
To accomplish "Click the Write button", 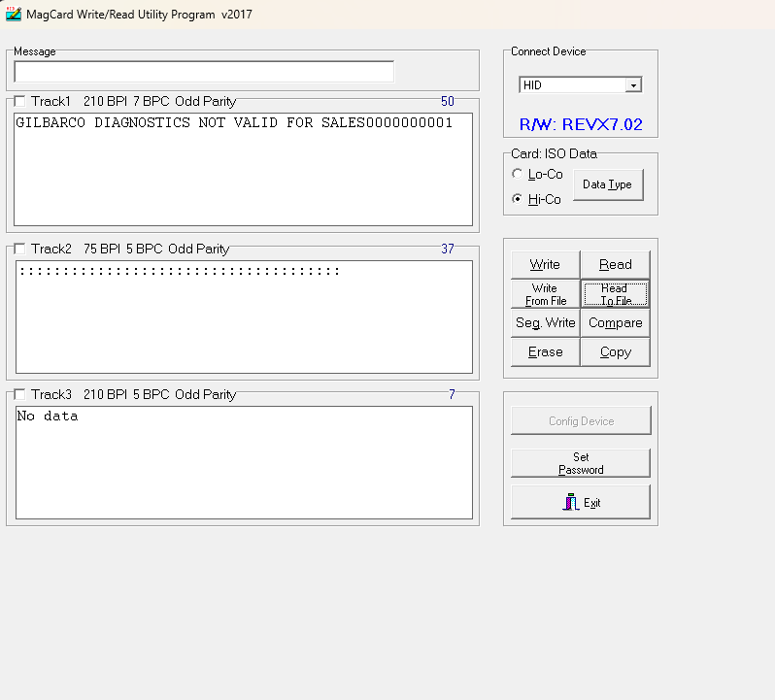I will pyautogui.click(x=545, y=264).
